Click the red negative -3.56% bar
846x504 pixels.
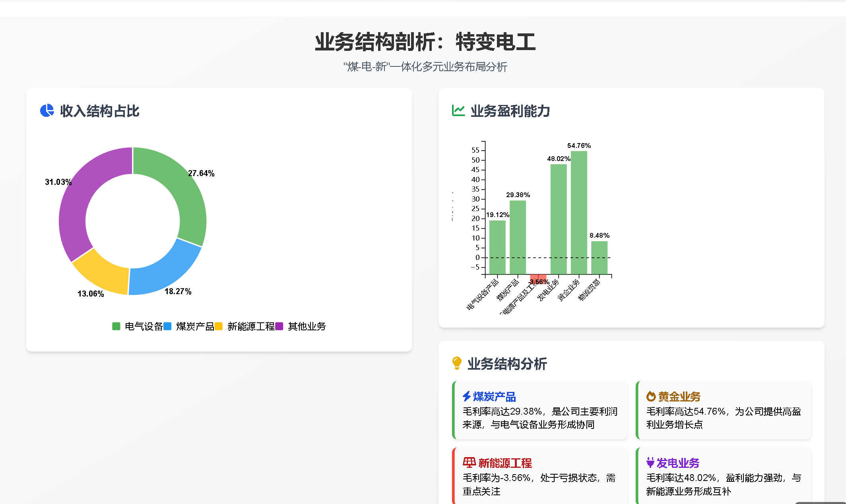[x=538, y=277]
